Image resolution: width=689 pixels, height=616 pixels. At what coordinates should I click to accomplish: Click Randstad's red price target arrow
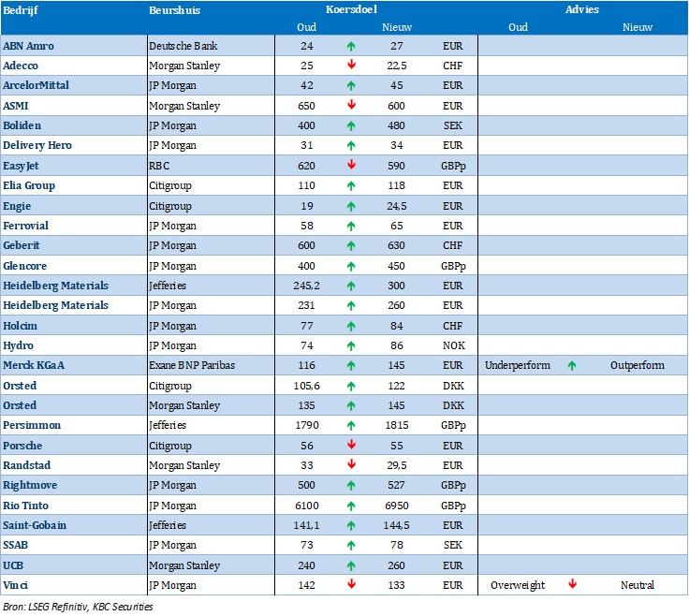[x=351, y=465]
